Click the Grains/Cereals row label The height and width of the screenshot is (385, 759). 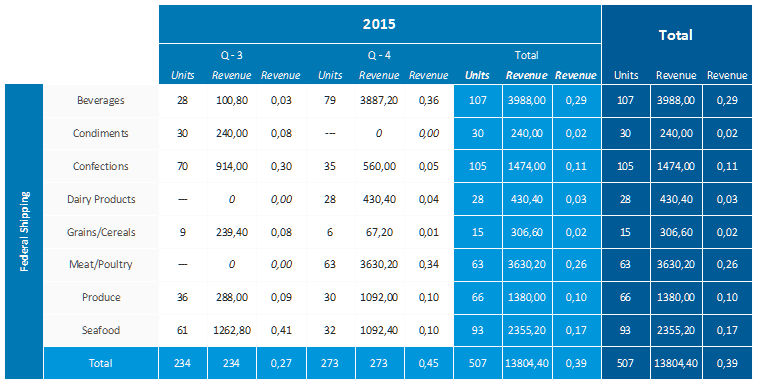(x=101, y=232)
